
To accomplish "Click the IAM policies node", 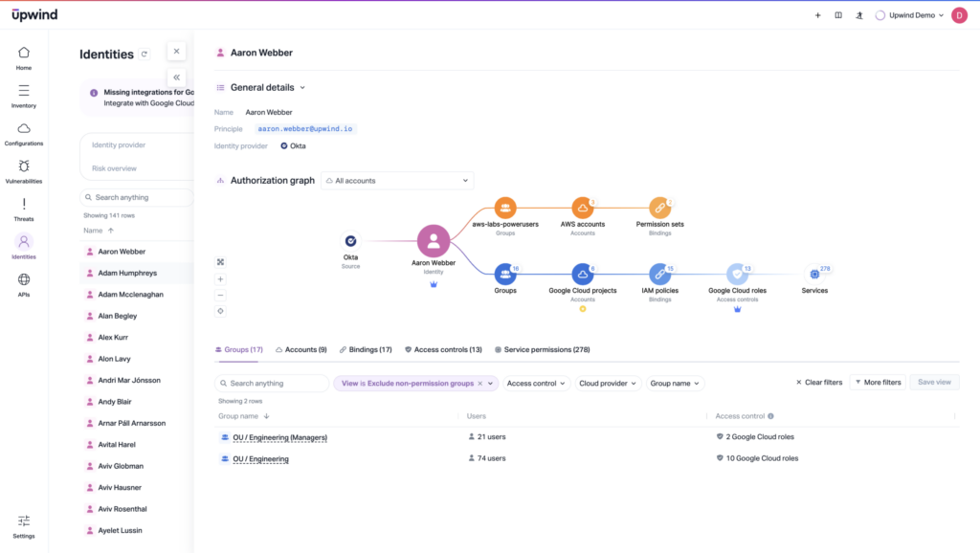I will [x=660, y=274].
